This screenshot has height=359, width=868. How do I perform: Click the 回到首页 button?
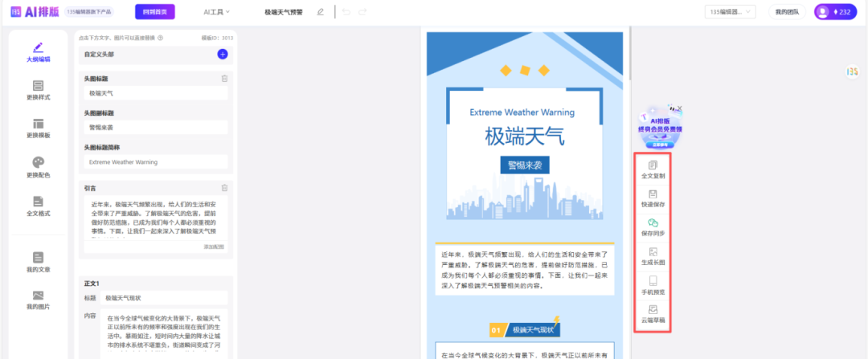pos(155,11)
